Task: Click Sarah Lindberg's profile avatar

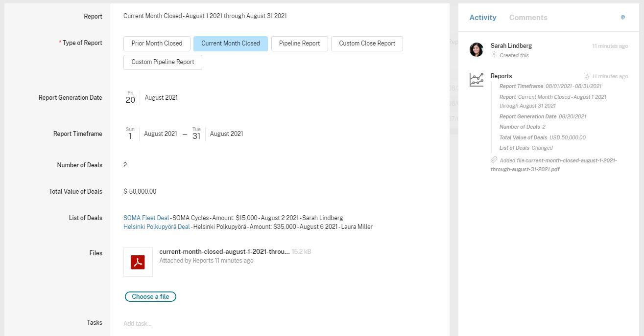Action: pyautogui.click(x=476, y=50)
